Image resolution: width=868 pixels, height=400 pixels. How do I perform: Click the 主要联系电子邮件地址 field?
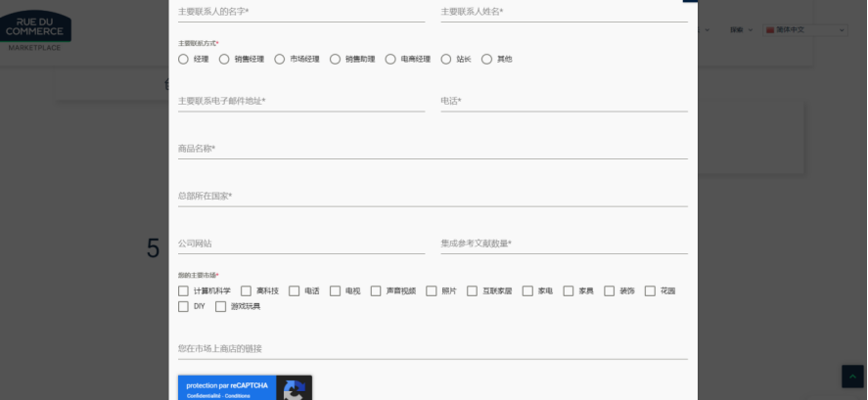tap(301, 102)
